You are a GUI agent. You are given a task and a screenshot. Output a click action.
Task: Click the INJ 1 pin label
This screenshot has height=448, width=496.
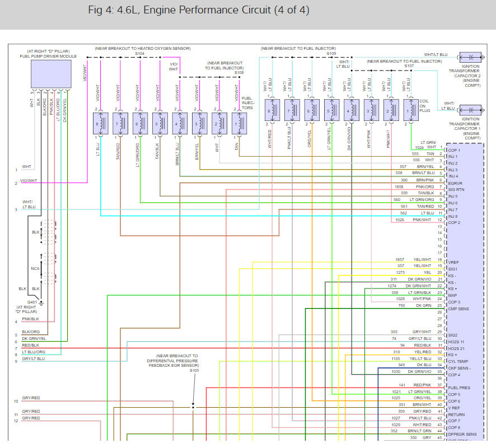(453, 157)
